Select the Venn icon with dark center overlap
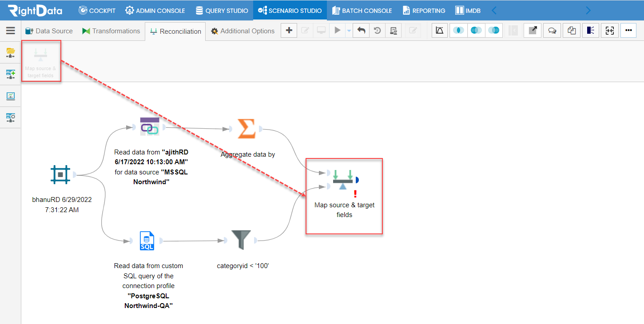 [458, 30]
